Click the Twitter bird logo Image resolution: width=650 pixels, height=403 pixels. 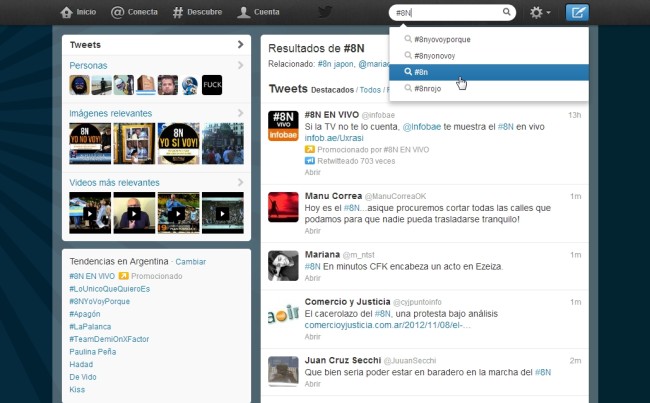tap(325, 12)
